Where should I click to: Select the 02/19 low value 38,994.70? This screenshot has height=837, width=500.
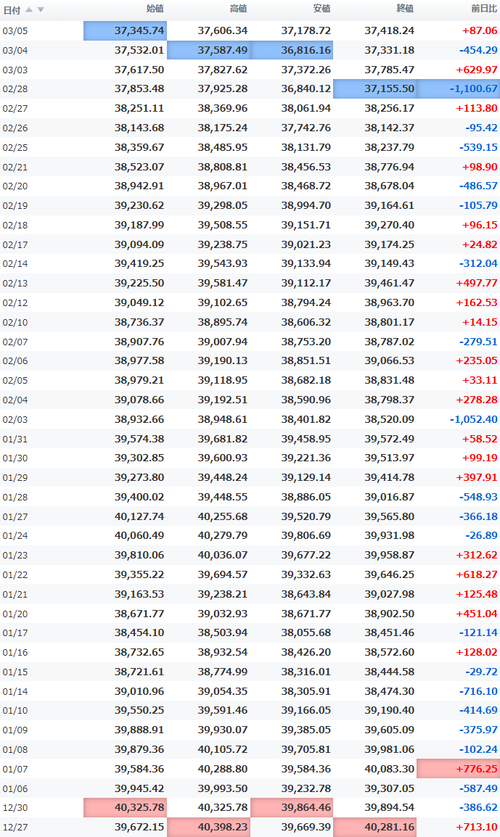click(x=306, y=206)
